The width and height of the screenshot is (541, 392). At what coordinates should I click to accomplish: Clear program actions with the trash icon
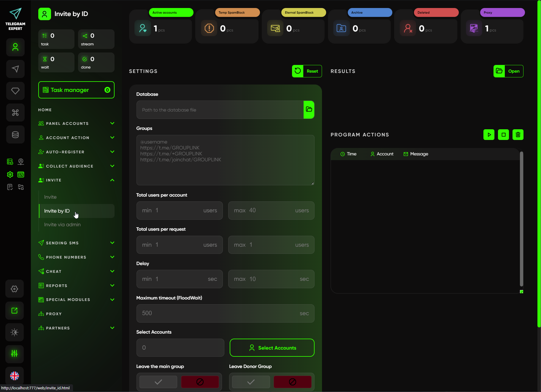[518, 135]
